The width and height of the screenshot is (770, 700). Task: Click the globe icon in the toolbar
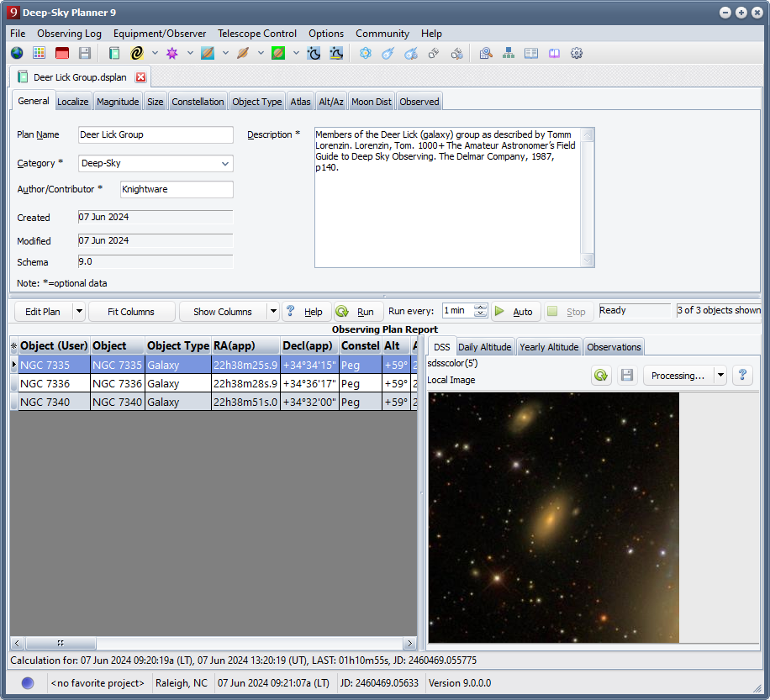point(17,53)
